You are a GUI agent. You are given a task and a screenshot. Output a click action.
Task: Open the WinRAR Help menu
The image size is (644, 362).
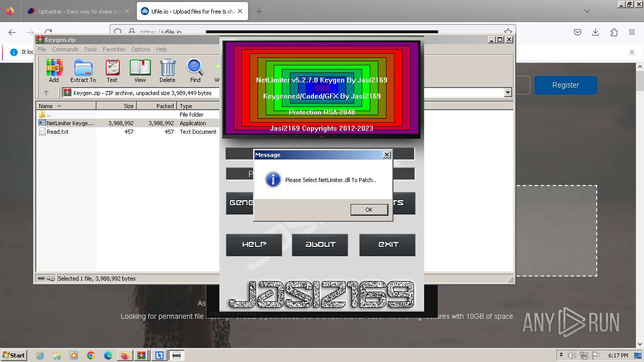[x=161, y=49]
